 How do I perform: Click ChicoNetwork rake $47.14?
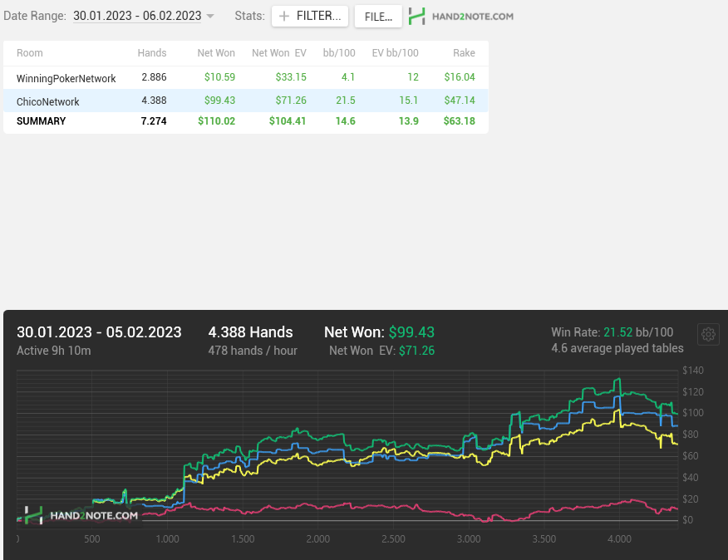(460, 101)
